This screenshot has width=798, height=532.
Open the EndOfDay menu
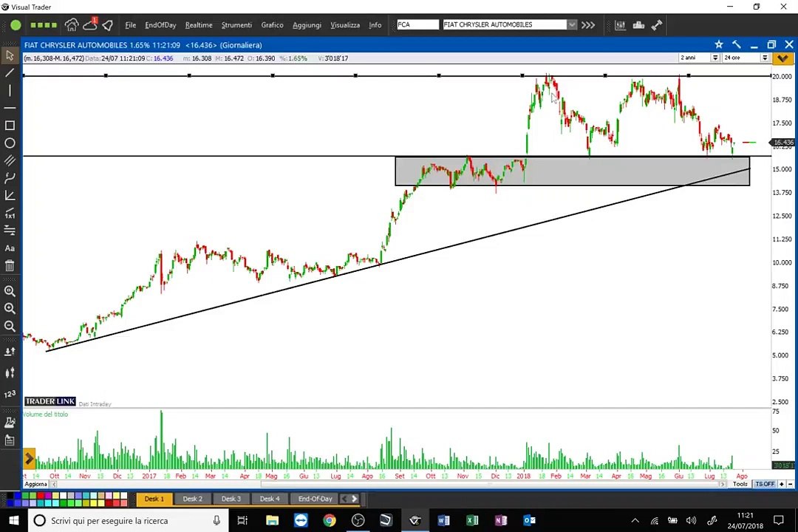coord(160,25)
